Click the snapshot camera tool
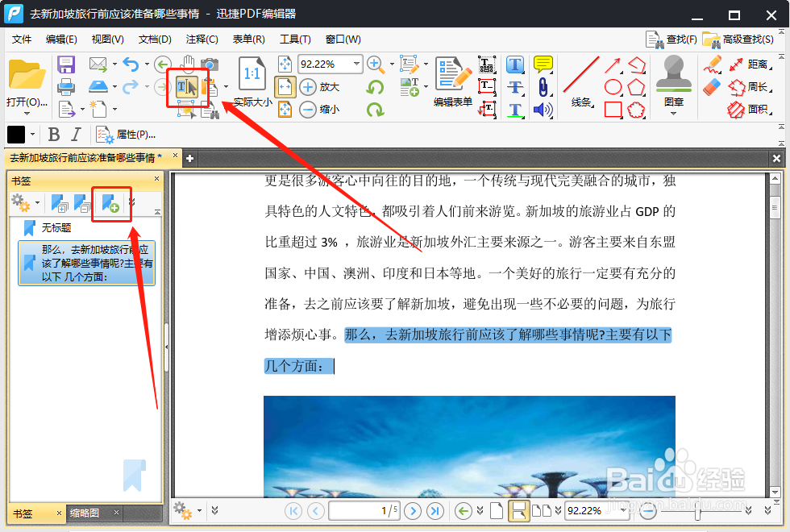This screenshot has height=532, width=790. point(209,64)
